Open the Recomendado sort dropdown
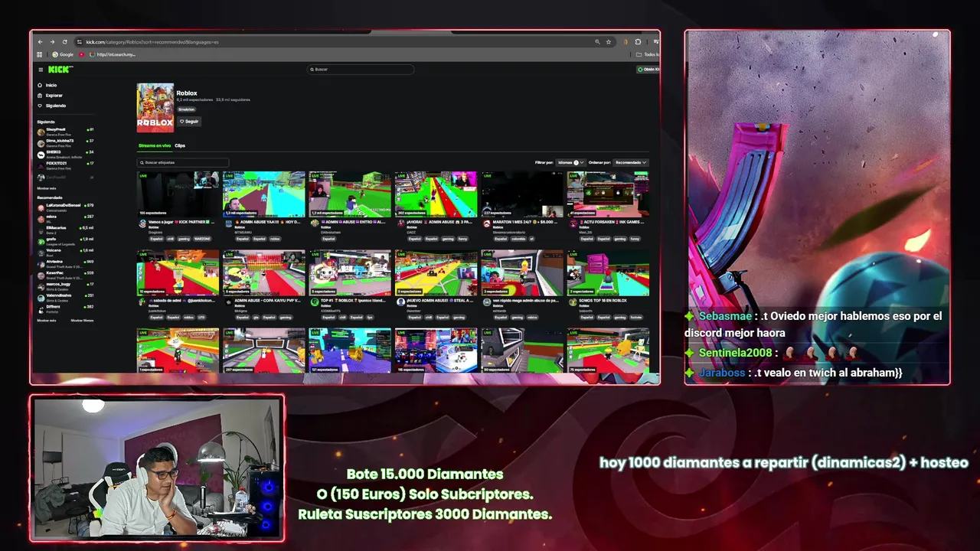This screenshot has width=980, height=551. click(631, 162)
